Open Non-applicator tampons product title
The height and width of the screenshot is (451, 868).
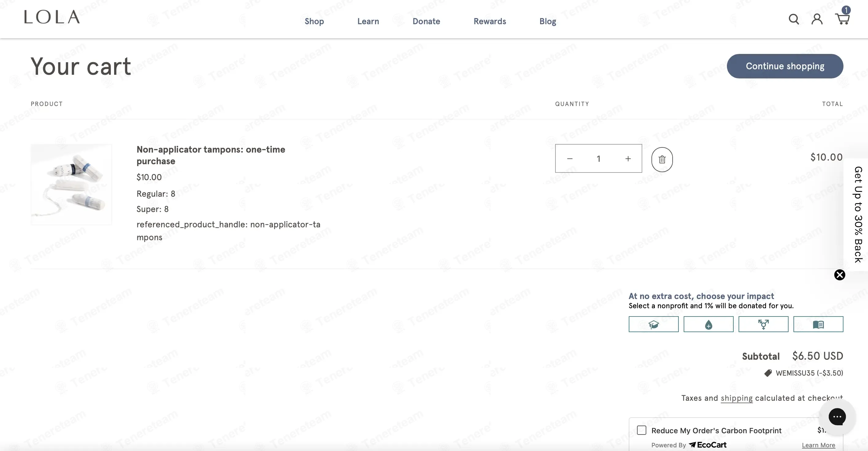211,155
